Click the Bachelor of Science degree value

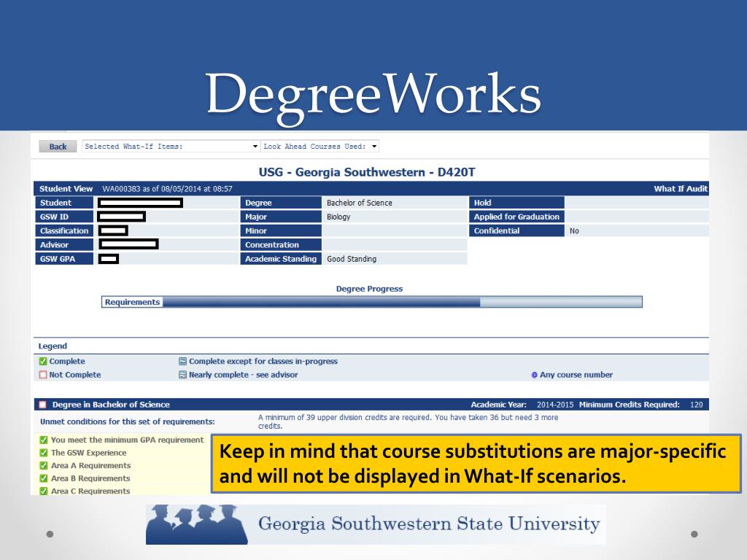pos(359,203)
